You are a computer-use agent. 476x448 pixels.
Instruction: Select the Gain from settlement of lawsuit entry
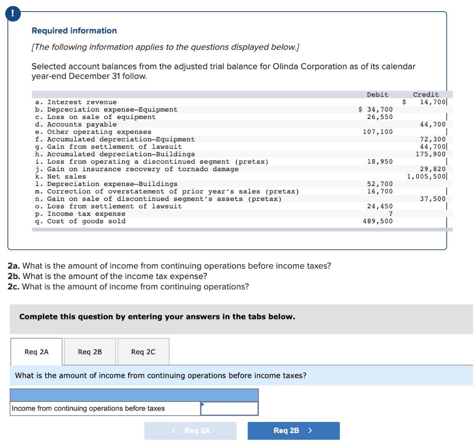(x=139, y=147)
